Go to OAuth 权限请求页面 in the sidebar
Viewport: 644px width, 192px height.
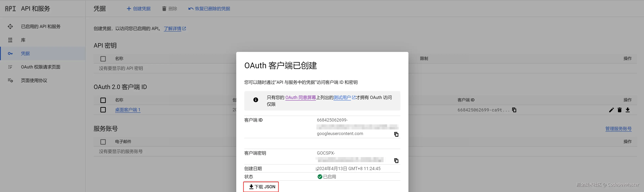[x=41, y=67]
